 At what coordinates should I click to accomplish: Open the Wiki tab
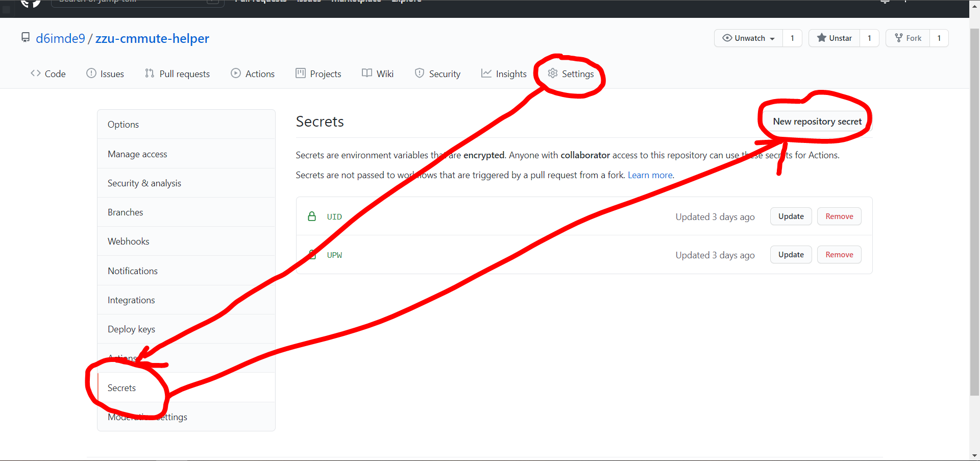(378, 74)
